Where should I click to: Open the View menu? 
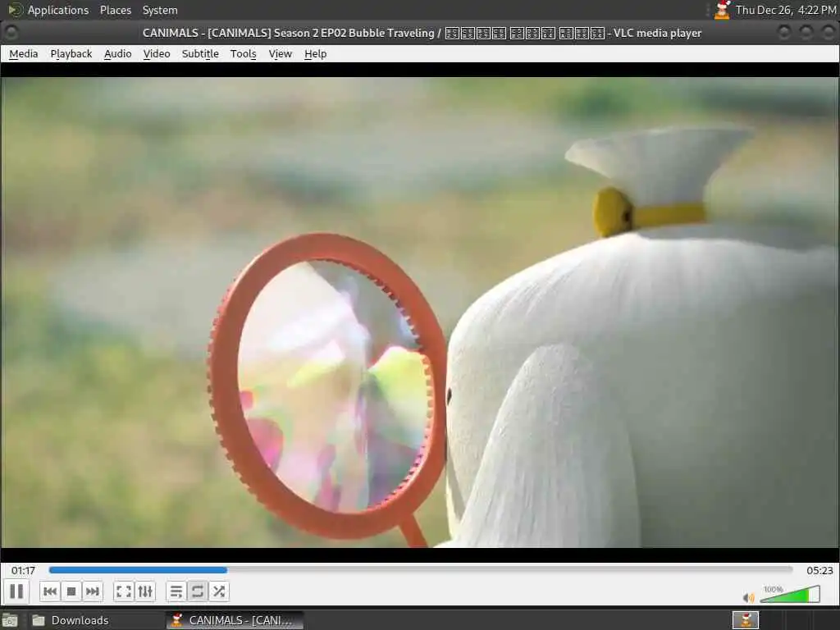coord(281,53)
